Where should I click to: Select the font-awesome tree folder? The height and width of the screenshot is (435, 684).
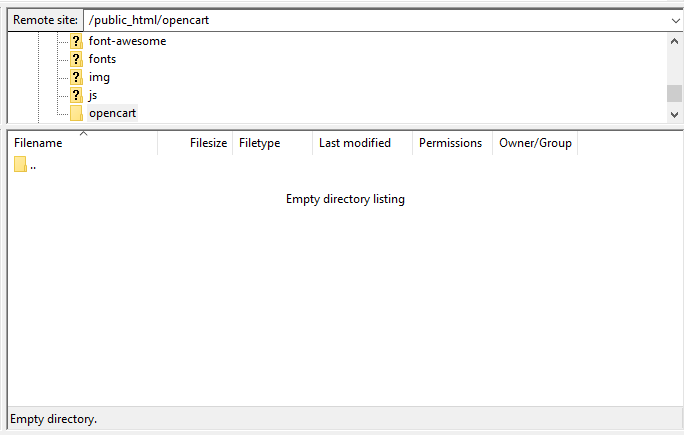[127, 41]
